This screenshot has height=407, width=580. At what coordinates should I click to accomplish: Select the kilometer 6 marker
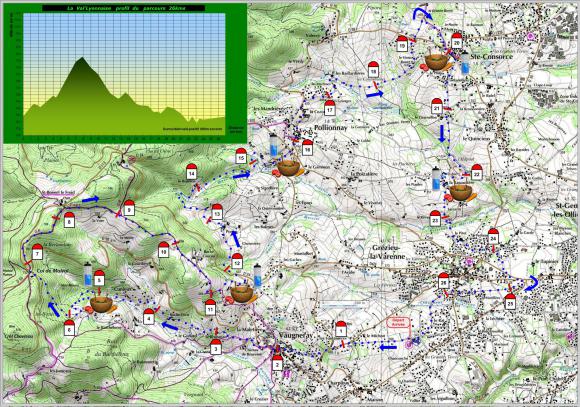(69, 327)
